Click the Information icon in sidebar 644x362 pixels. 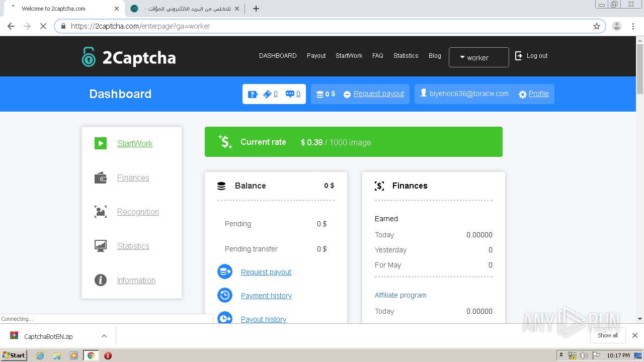101,280
